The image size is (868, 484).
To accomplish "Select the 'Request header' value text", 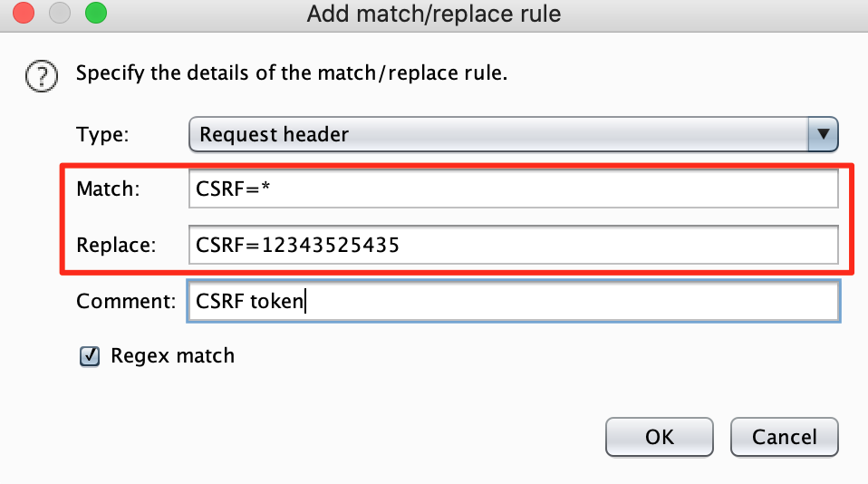I will click(274, 135).
